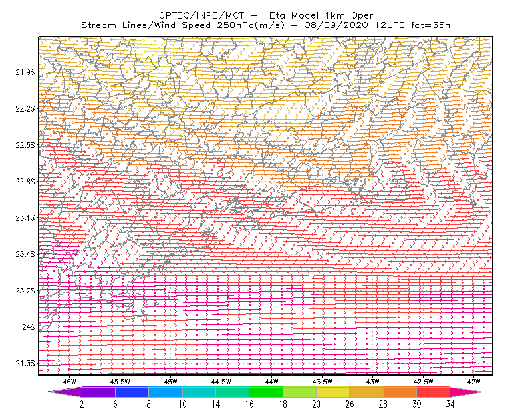Click latitude label 24.3S

pos(25,364)
